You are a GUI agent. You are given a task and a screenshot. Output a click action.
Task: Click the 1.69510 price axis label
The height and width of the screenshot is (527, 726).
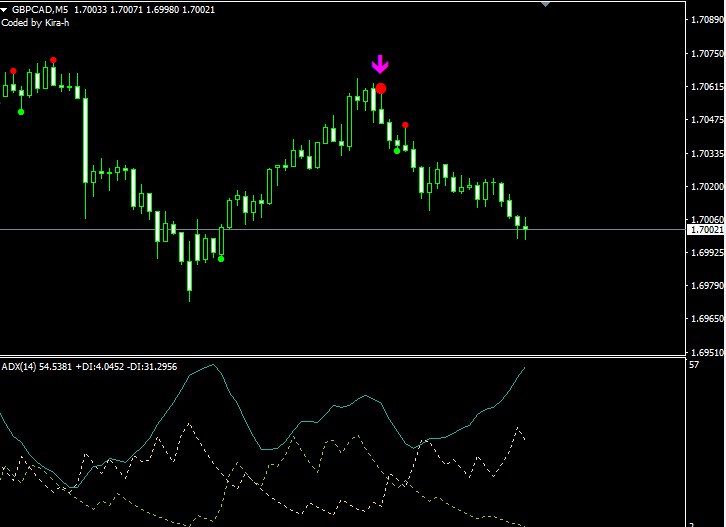pyautogui.click(x=707, y=352)
